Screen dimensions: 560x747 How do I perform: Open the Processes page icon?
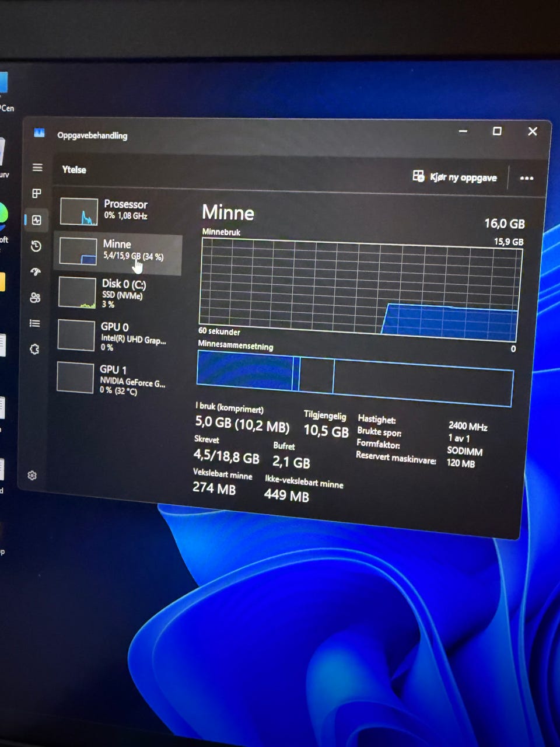(x=37, y=193)
